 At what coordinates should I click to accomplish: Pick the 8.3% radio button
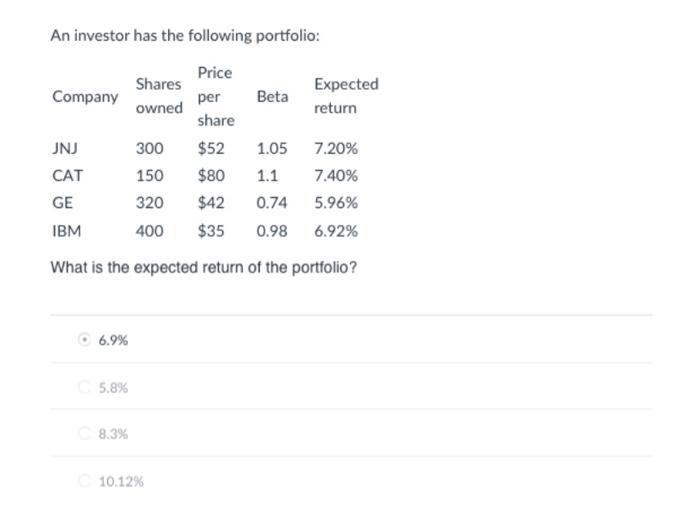pyautogui.click(x=85, y=434)
